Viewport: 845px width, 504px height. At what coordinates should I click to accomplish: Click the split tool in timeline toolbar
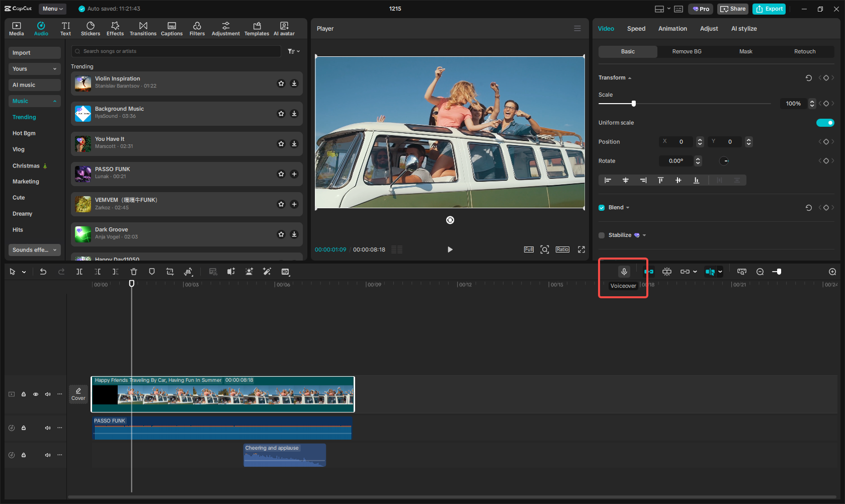pyautogui.click(x=79, y=272)
